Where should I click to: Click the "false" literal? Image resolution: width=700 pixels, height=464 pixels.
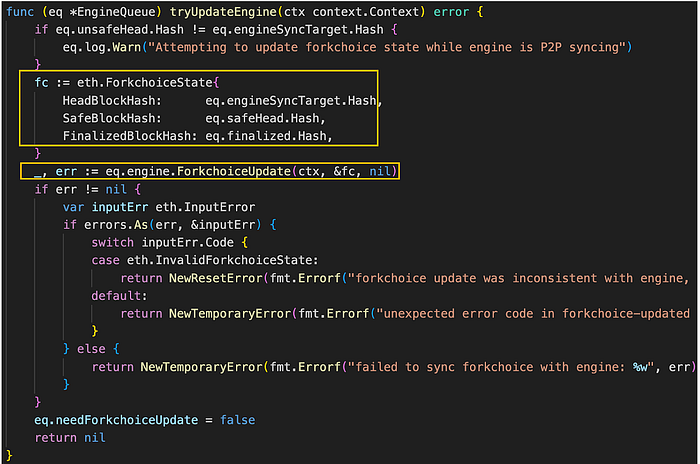coord(238,421)
